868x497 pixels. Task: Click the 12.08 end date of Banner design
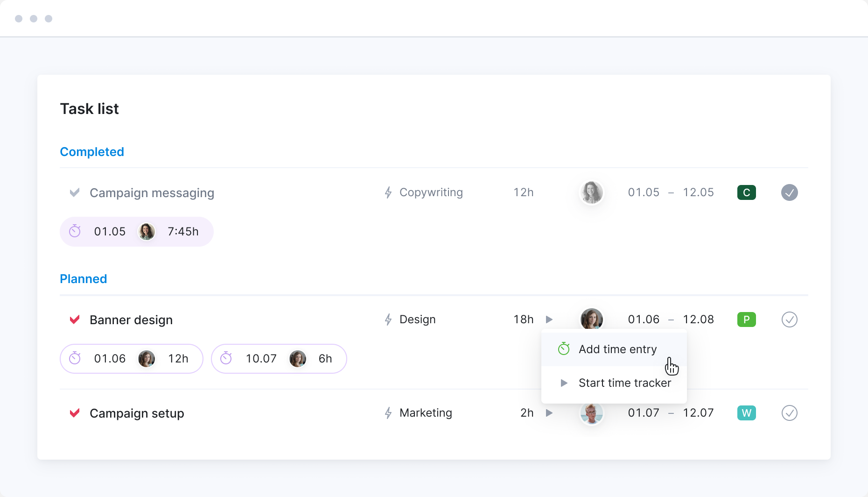698,319
